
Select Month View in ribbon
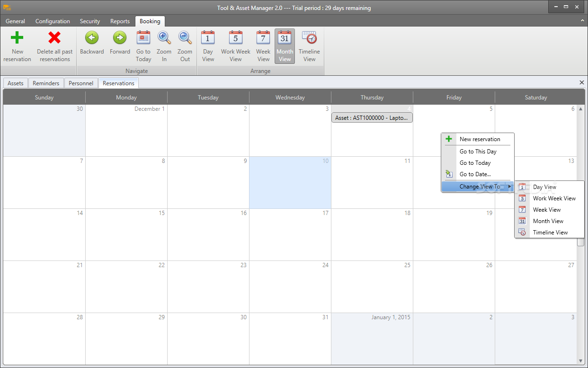(285, 46)
